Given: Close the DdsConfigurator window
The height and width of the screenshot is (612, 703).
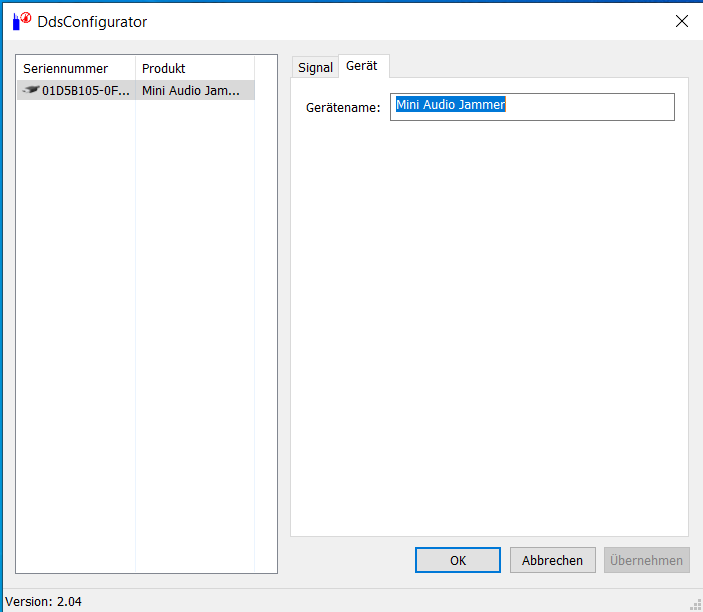Looking at the screenshot, I should click(x=682, y=21).
